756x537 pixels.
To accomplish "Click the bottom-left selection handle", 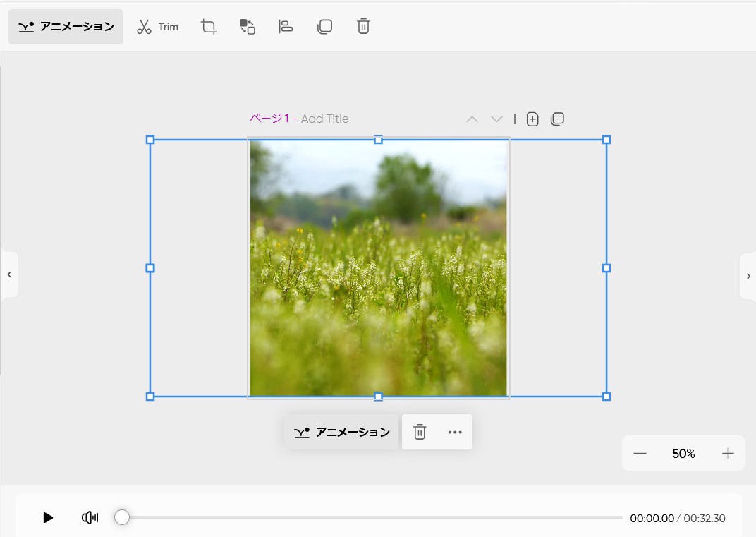I will [150, 397].
